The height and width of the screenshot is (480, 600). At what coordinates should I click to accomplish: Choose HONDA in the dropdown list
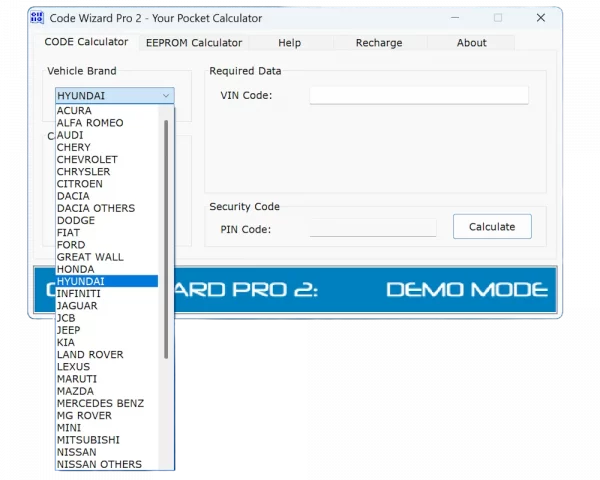click(x=76, y=269)
